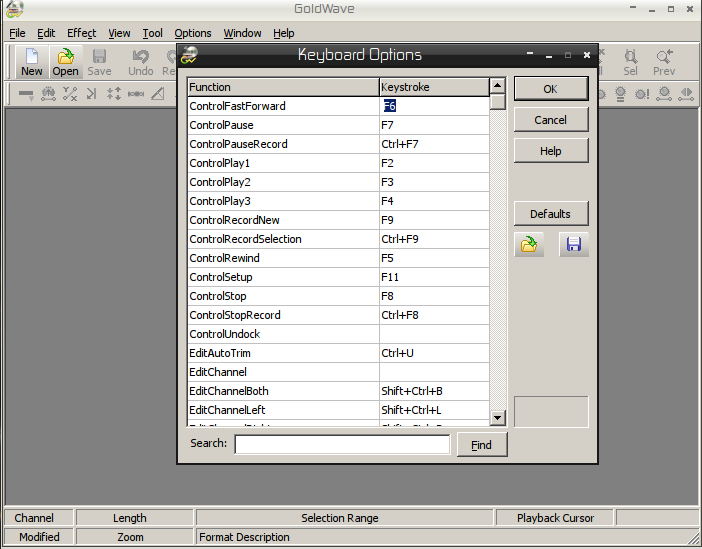Open the View menu

(119, 33)
